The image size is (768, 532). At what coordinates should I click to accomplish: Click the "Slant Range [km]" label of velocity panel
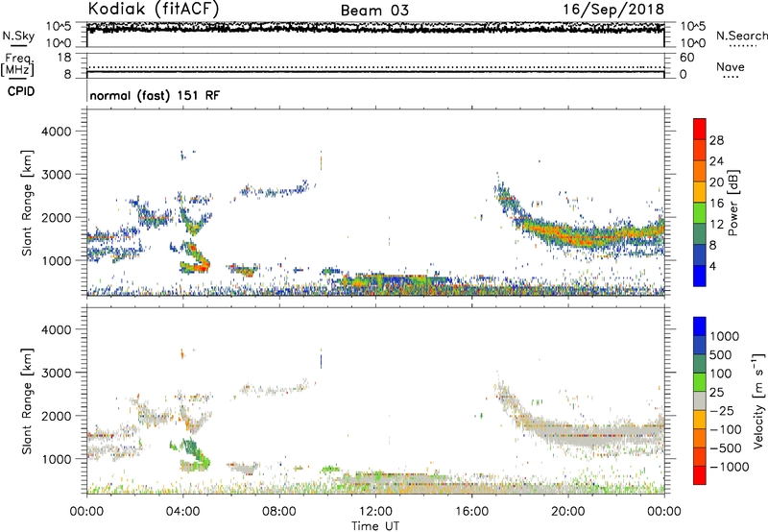click(27, 401)
